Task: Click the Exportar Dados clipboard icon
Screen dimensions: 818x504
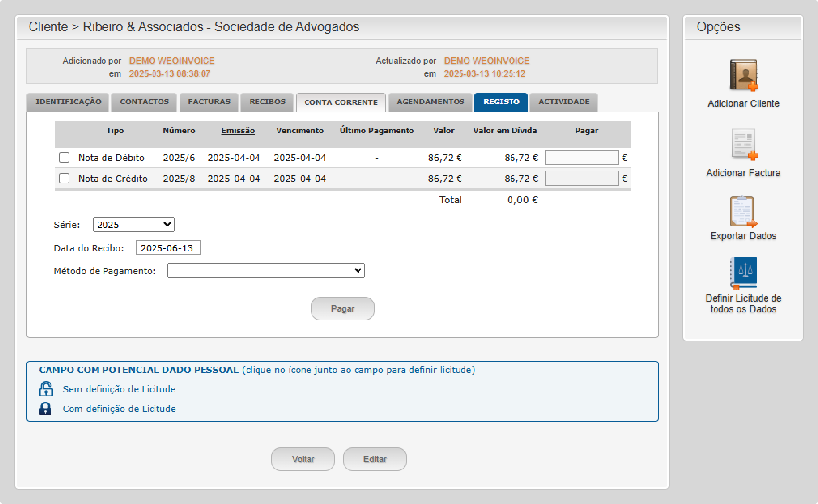Action: [x=743, y=211]
